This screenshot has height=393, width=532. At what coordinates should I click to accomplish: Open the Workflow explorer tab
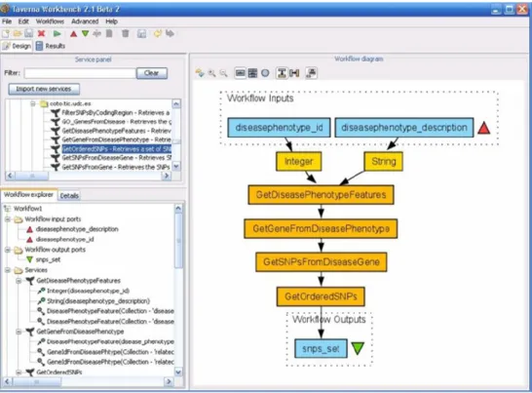tap(28, 195)
